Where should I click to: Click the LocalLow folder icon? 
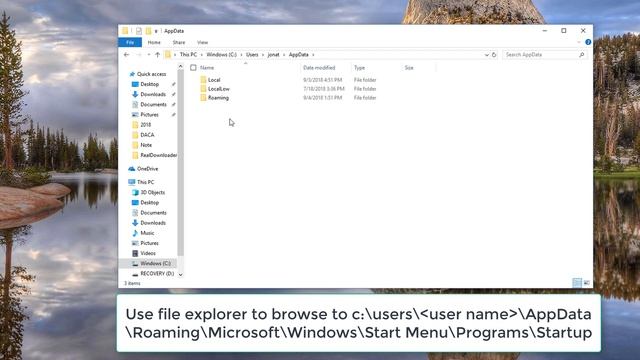click(x=203, y=89)
